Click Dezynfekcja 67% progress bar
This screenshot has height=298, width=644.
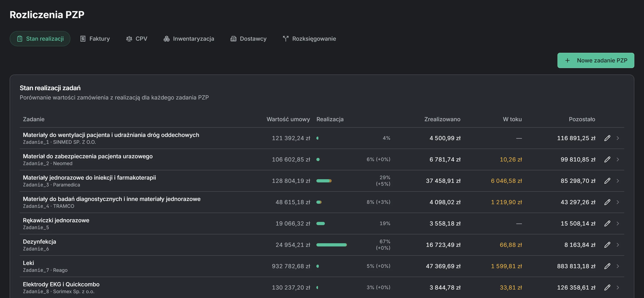(331, 245)
